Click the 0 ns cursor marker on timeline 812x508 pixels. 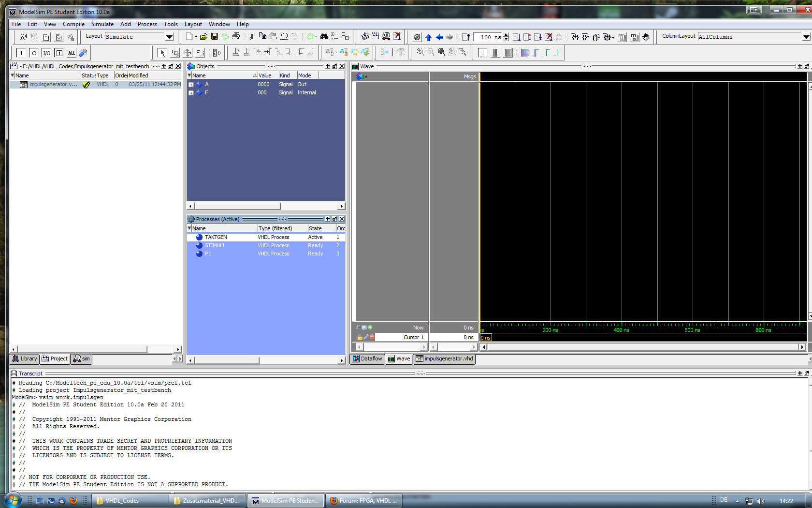pos(486,338)
